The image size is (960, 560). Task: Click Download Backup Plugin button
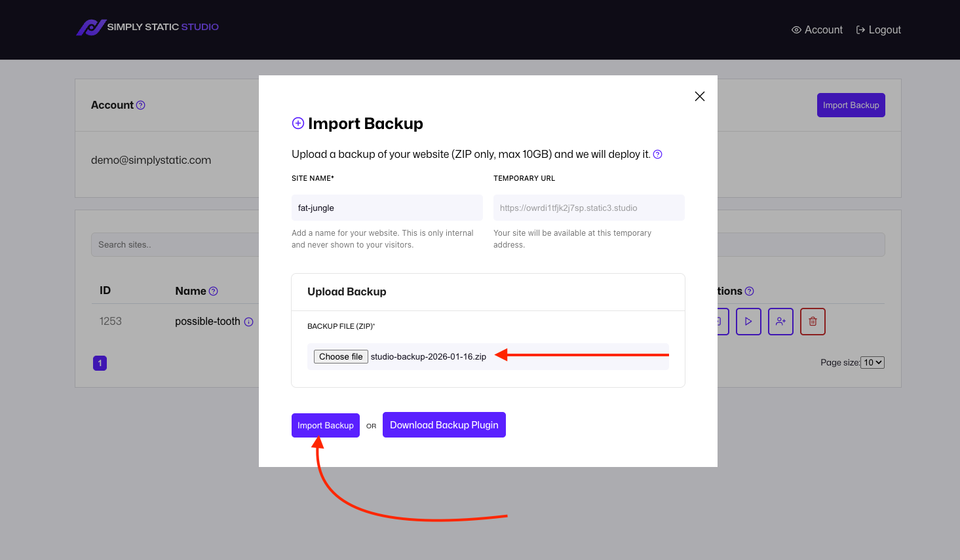(x=444, y=424)
